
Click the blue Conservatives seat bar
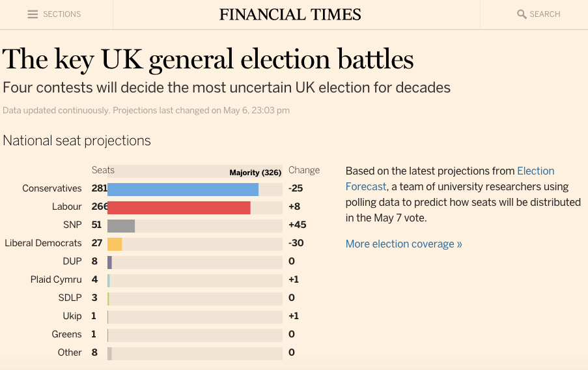(182, 189)
